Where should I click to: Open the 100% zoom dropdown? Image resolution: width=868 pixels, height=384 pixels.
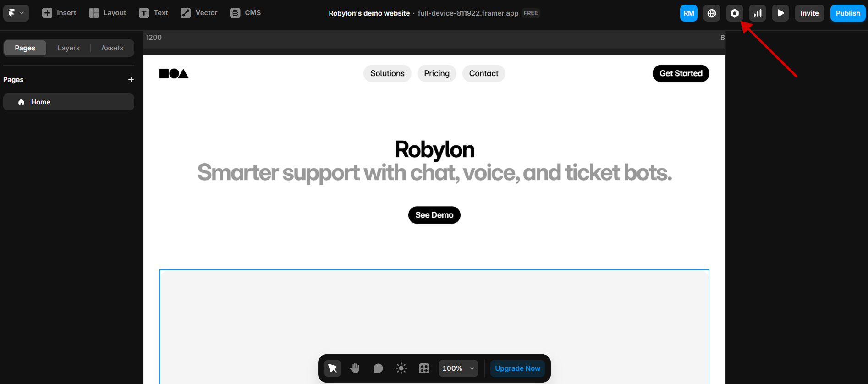[x=458, y=368]
